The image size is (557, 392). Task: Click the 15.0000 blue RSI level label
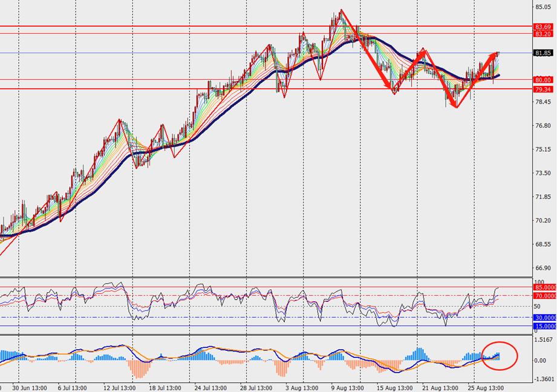544,326
